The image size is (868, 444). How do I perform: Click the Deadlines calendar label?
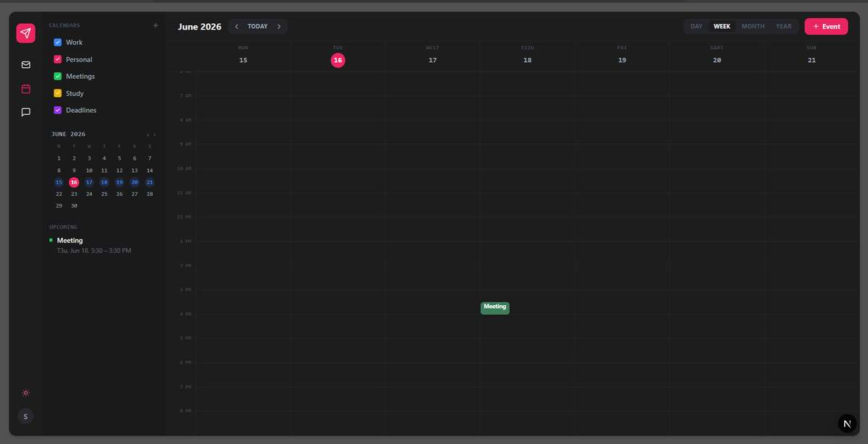click(81, 110)
